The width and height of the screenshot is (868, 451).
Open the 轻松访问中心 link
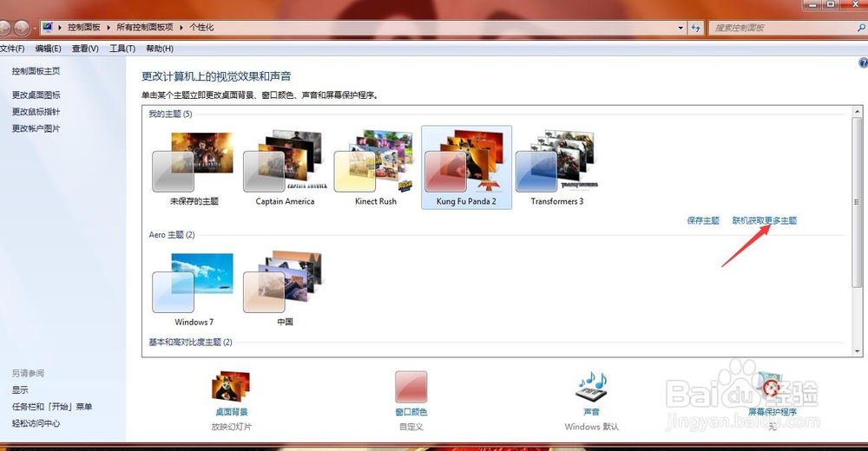tap(36, 423)
